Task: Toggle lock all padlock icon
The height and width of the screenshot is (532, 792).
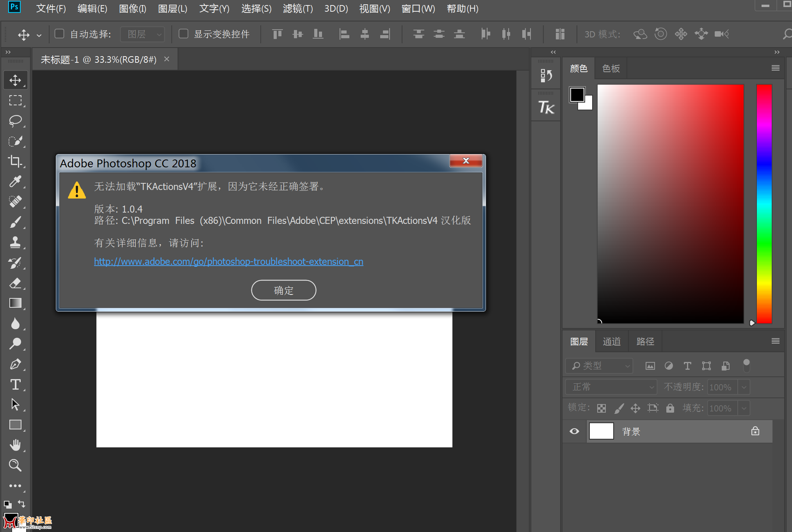Action: [670, 408]
